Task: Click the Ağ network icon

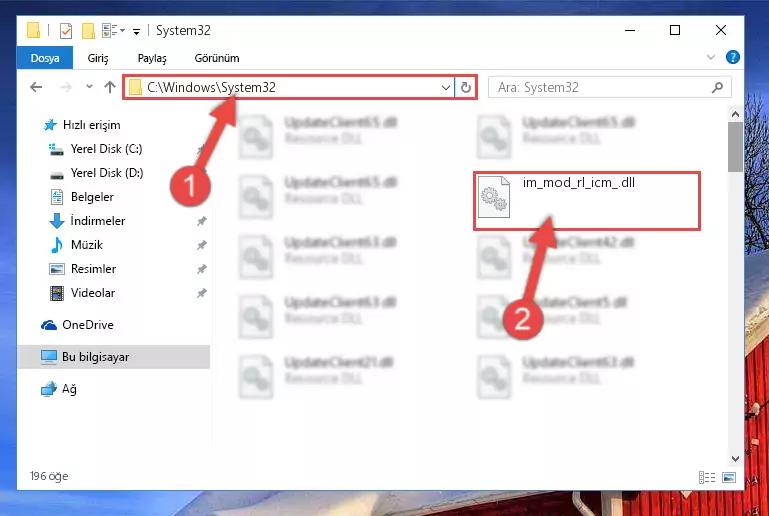Action: coord(49,389)
